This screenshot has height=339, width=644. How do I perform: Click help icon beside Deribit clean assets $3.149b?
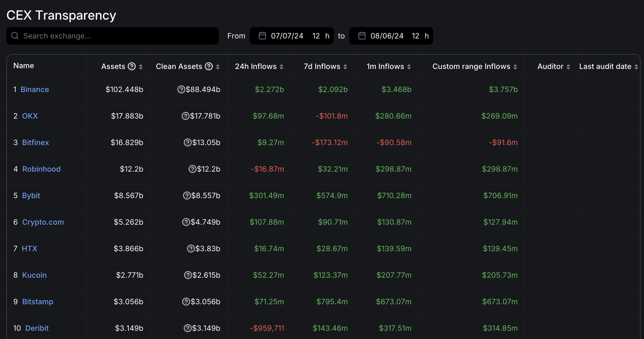pos(187,328)
